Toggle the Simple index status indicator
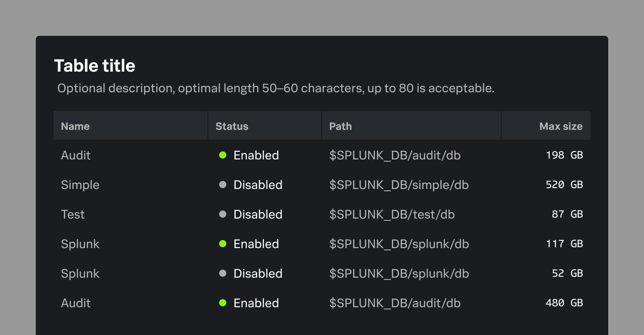Viewport: 644px width, 335px height. (x=223, y=185)
